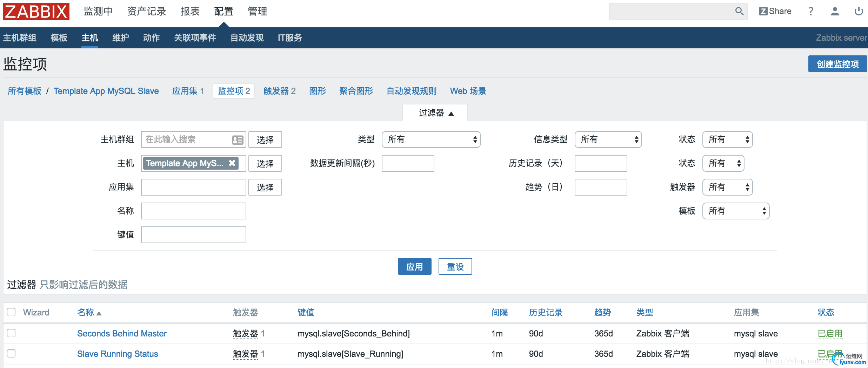Open the 管理 top menu
868x368 pixels.
[x=257, y=12]
